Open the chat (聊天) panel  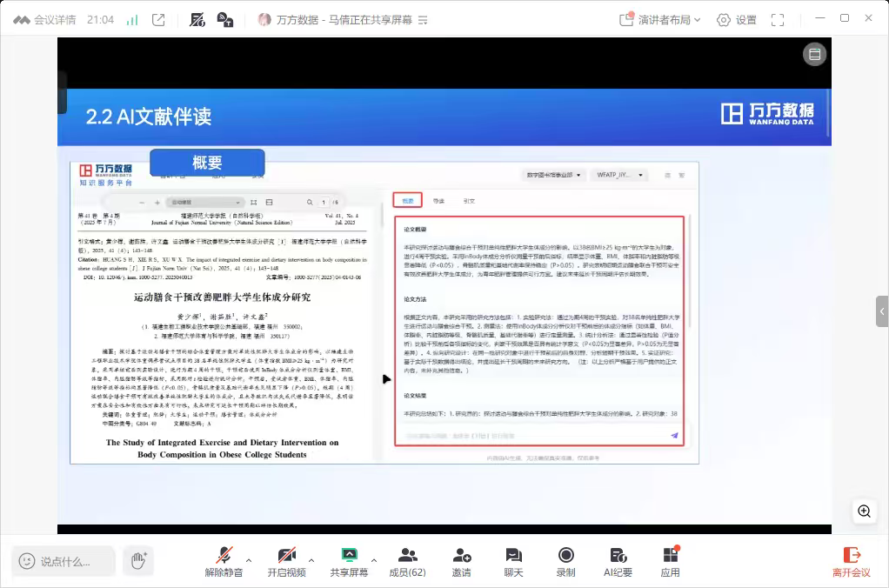click(x=513, y=561)
